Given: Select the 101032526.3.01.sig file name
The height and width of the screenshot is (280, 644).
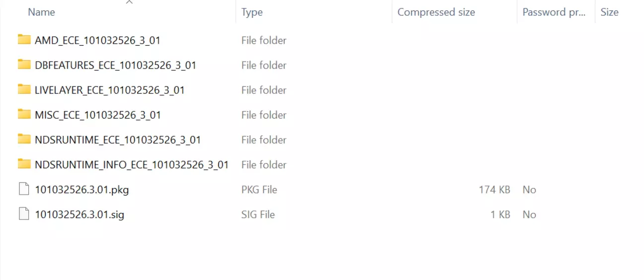Looking at the screenshot, I should [80, 214].
